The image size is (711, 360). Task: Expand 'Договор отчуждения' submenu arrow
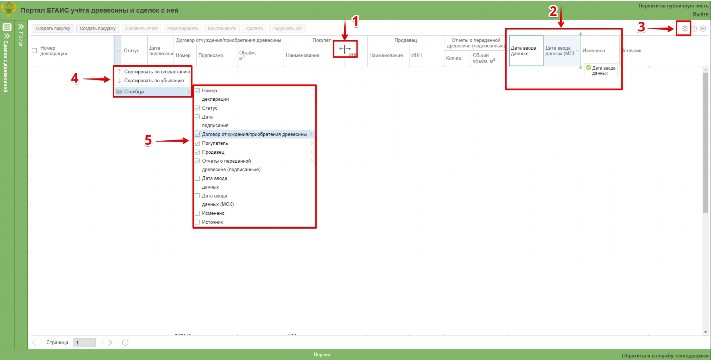[x=312, y=135]
